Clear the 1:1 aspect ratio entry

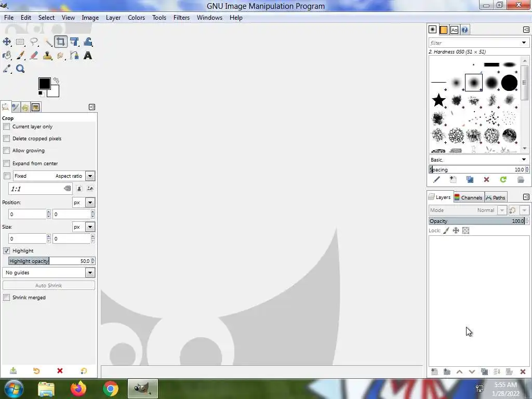tap(67, 189)
